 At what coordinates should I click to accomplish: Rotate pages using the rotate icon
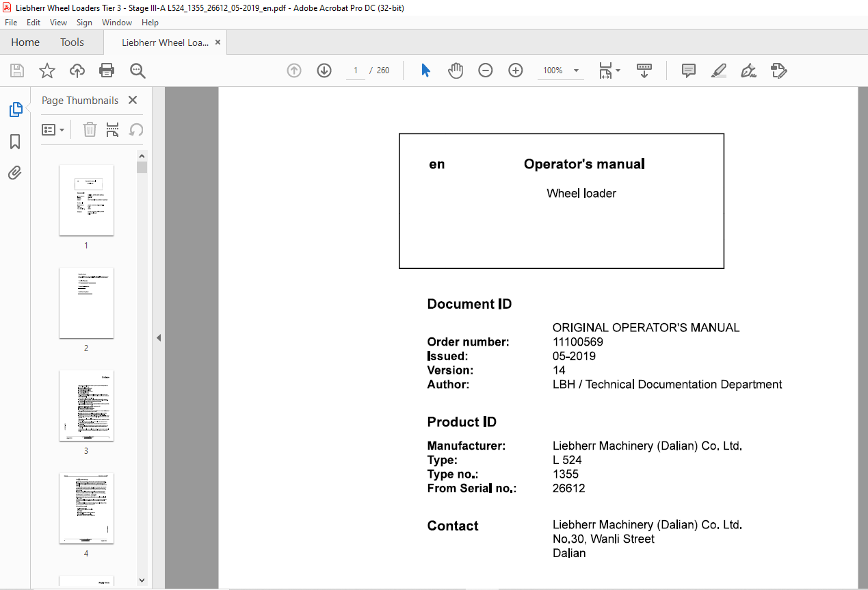coord(136,129)
